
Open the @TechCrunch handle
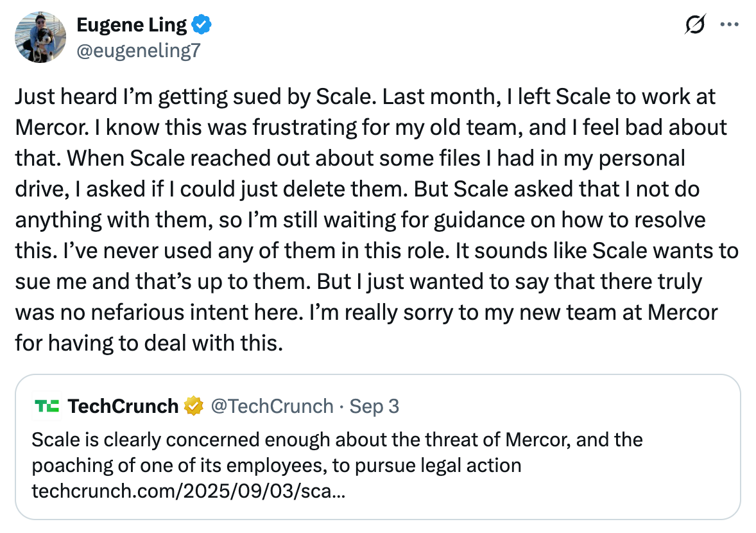[272, 406]
